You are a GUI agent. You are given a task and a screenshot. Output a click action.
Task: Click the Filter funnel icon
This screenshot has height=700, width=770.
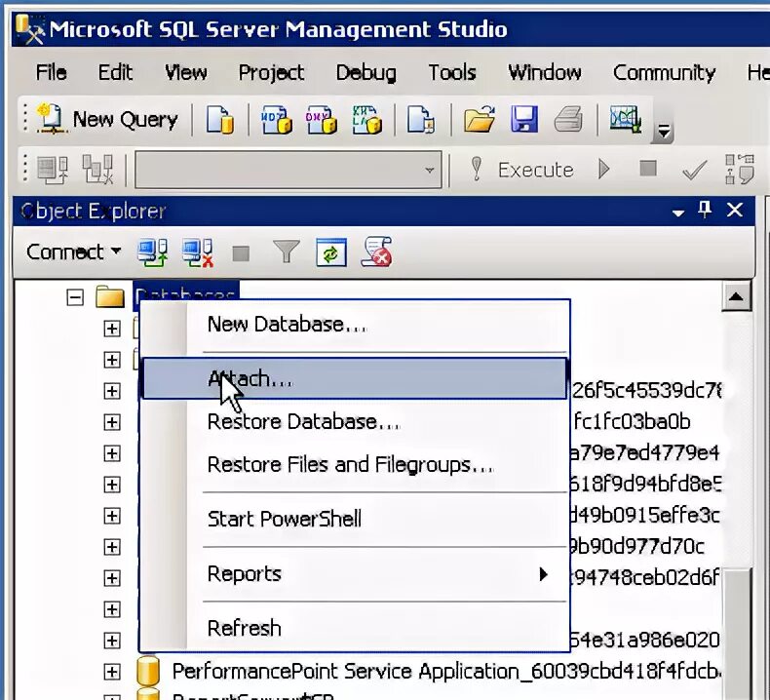pos(286,252)
